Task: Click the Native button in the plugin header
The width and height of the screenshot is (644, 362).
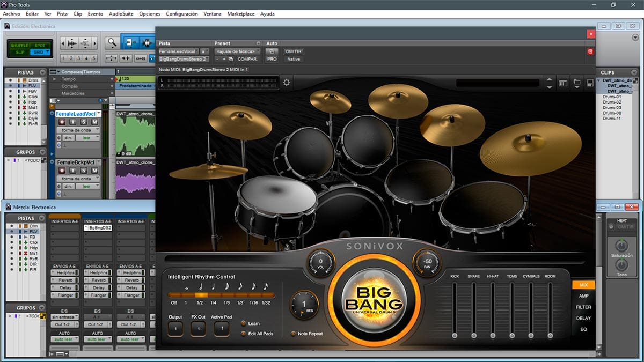Action: point(294,59)
